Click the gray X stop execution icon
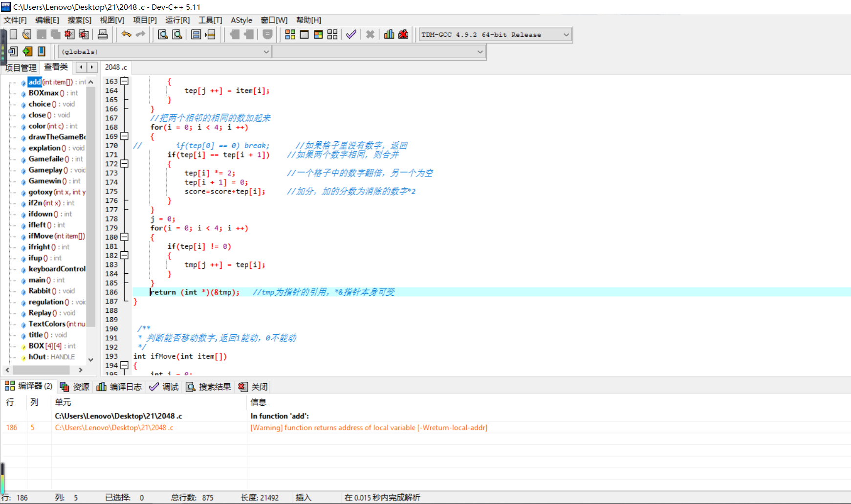The height and width of the screenshot is (504, 851). tap(370, 34)
